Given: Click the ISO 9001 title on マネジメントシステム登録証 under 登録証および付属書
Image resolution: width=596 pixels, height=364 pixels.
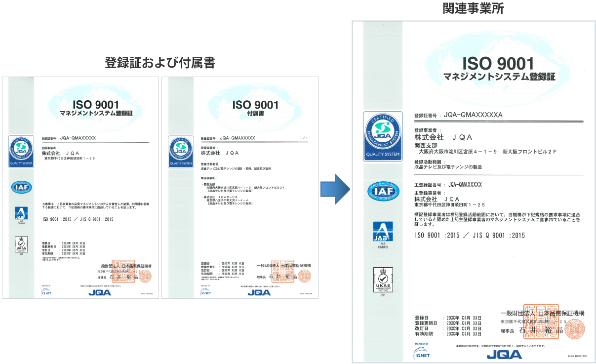Looking at the screenshot, I should (x=96, y=105).
